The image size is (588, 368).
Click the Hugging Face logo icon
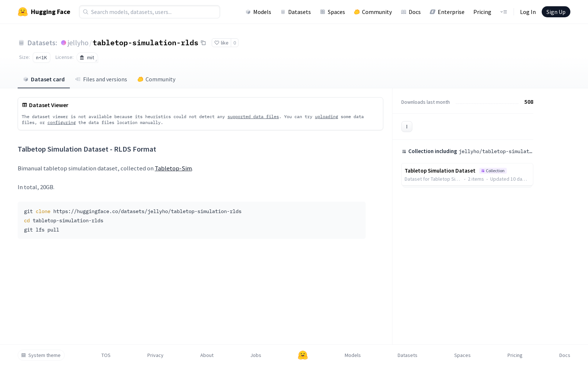click(23, 12)
